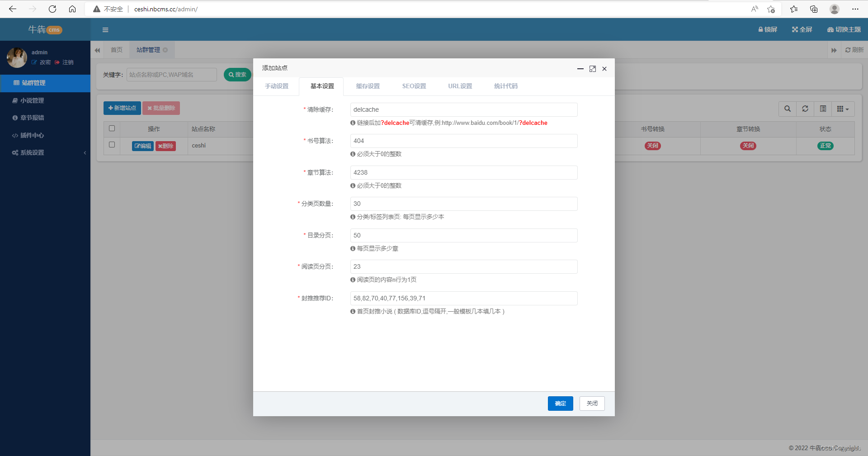Click the table search magnifier icon
The height and width of the screenshot is (456, 868).
788,109
